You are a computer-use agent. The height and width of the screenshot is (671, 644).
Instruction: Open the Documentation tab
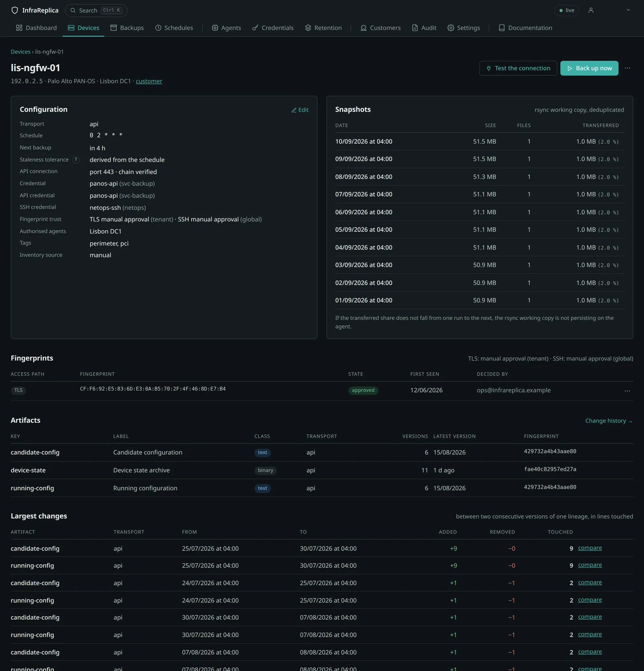coord(525,28)
